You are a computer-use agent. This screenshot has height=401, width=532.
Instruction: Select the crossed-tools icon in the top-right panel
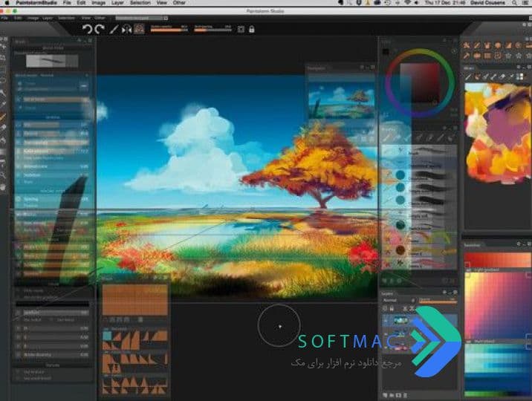coord(467,45)
